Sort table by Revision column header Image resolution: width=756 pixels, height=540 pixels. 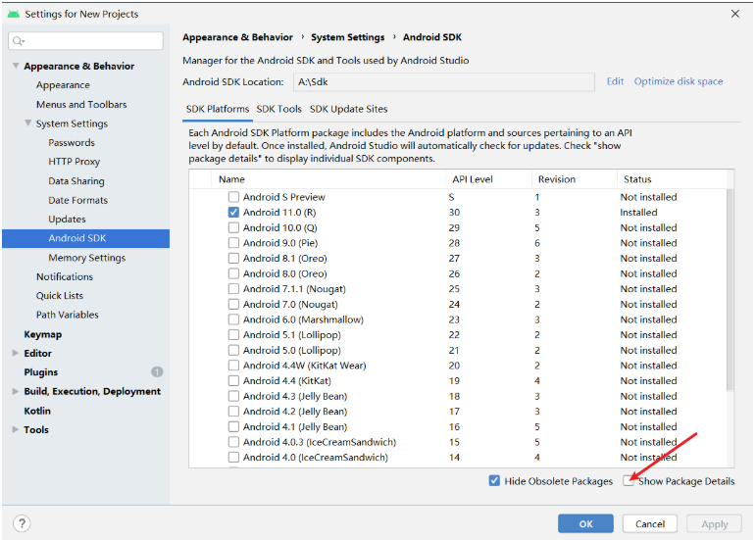tap(575, 179)
